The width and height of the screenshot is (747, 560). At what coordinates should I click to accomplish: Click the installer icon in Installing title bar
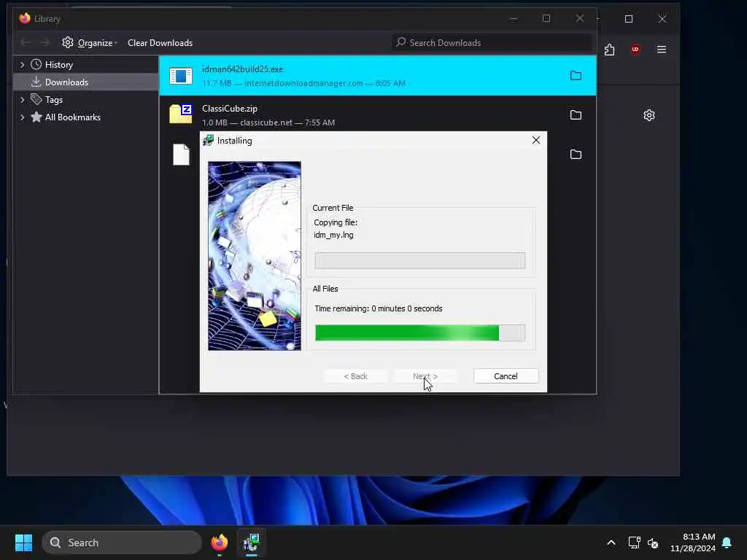click(208, 141)
